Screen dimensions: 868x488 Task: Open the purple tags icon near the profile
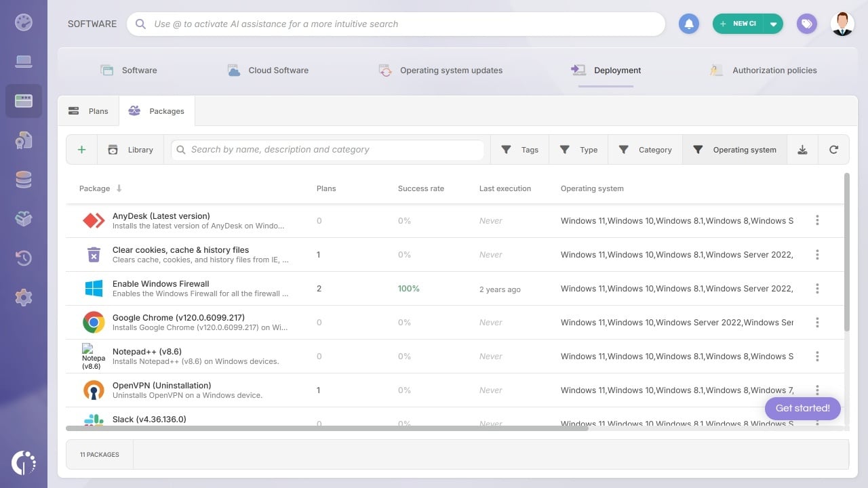point(806,23)
